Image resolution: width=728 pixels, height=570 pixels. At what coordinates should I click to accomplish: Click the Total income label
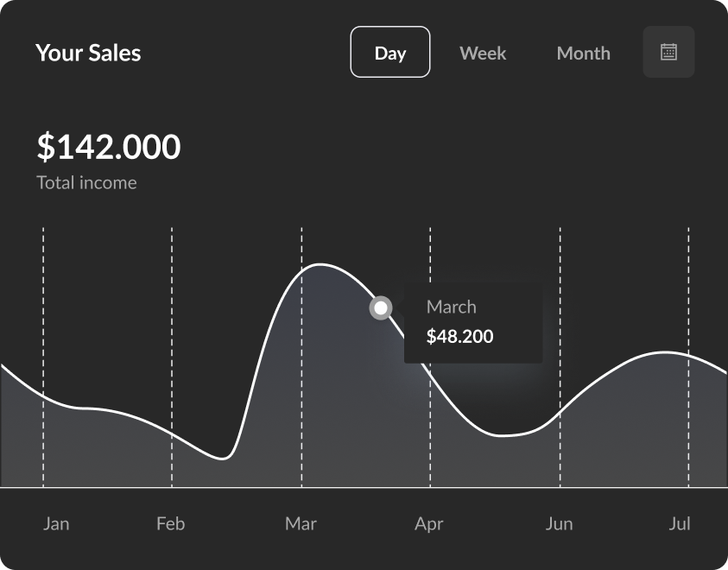tap(86, 182)
